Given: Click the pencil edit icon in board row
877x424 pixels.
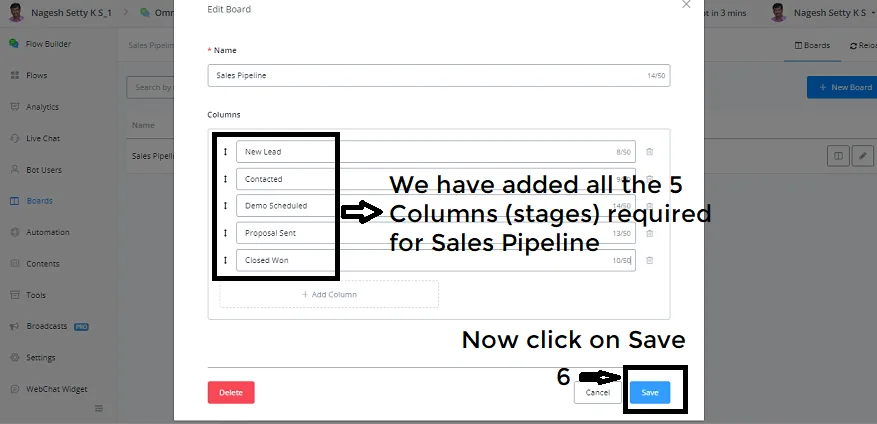Looking at the screenshot, I should point(863,156).
